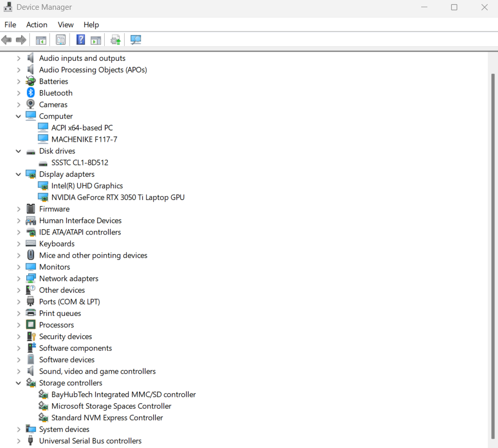Open the Properties toolbar icon
Screen dimensions: 498x448
[x=61, y=40]
